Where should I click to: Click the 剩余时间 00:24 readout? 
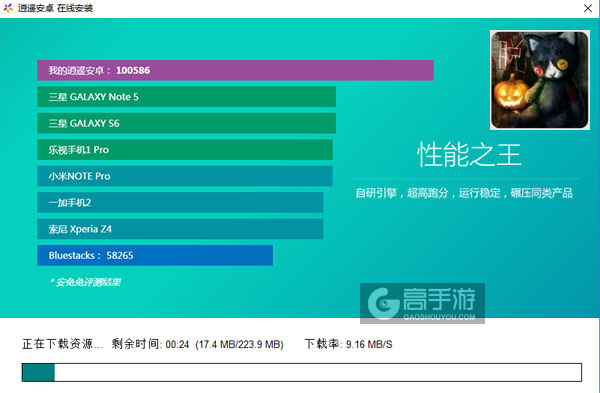(150, 344)
